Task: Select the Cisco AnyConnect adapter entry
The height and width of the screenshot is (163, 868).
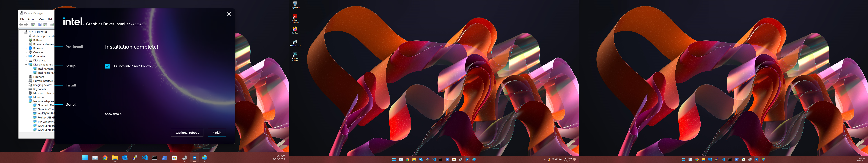Action: (43, 109)
